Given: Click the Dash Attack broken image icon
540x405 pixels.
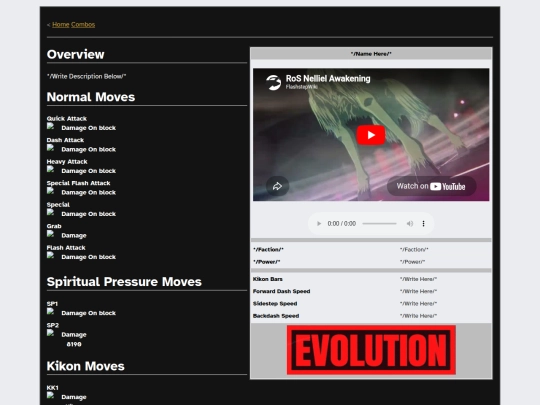Looking at the screenshot, I should (x=51, y=148).
